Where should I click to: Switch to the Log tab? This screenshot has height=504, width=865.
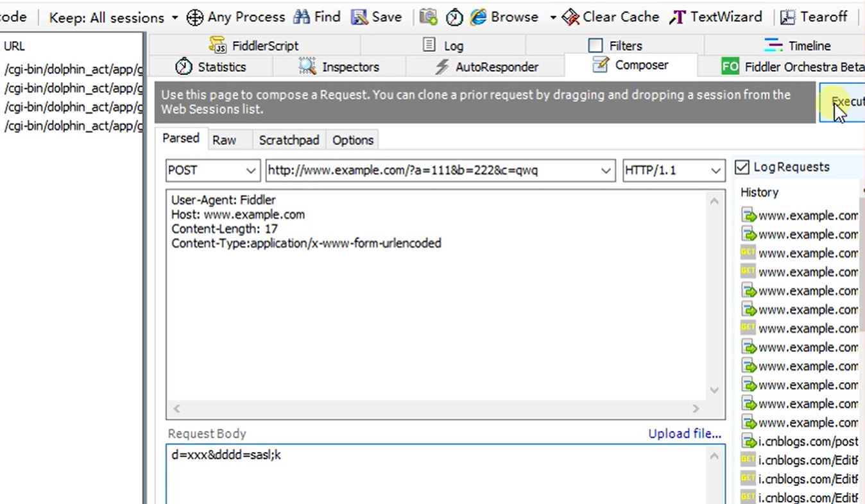[x=443, y=46]
